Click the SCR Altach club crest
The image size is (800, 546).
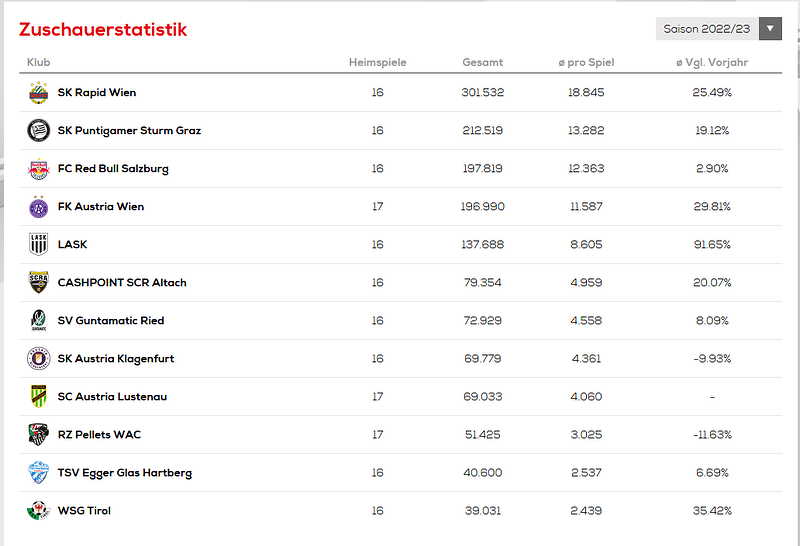click(x=38, y=282)
